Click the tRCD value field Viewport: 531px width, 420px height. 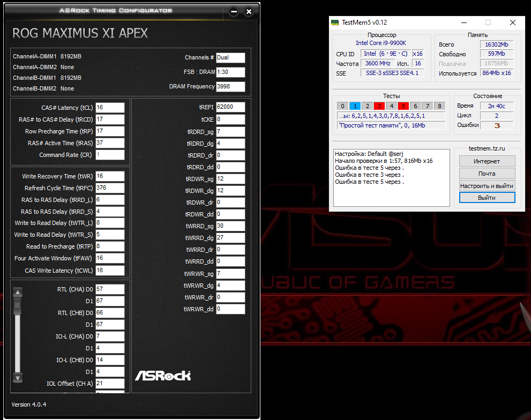110,119
